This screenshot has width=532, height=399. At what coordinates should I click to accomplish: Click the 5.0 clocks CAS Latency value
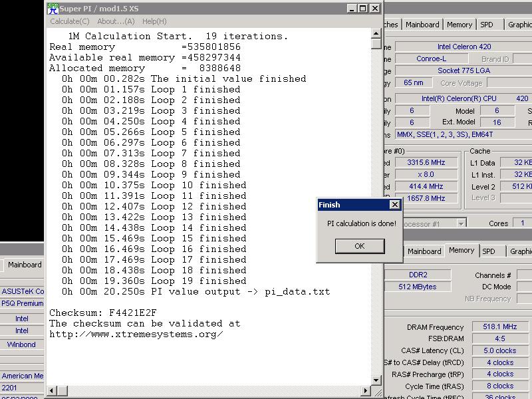[500, 350]
